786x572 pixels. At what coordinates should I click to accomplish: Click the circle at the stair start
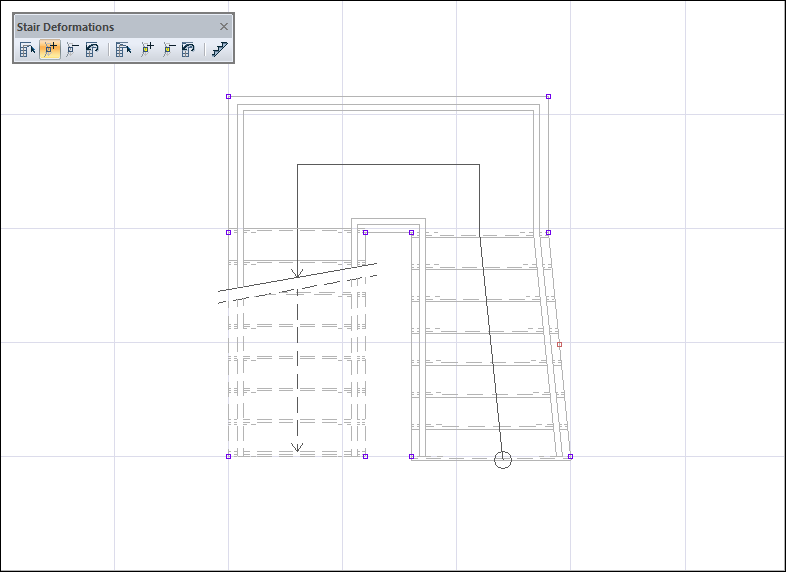pos(503,459)
